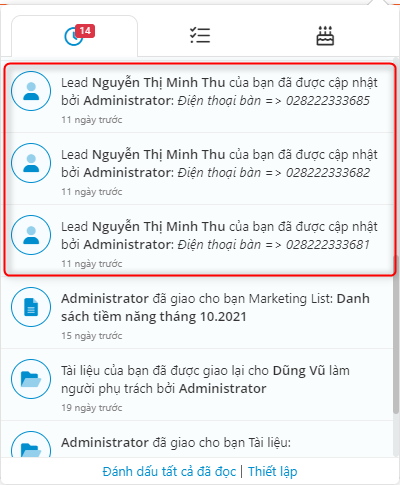Click the document icon for Marketing List notification
The height and width of the screenshot is (485, 400).
pos(31,307)
